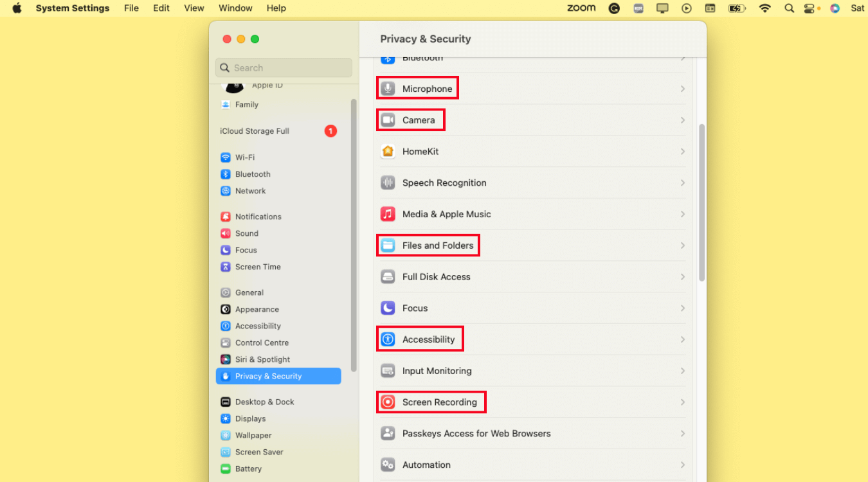Image resolution: width=868 pixels, height=482 pixels.
Task: Click the Notifications sidebar icon
Action: [x=226, y=217]
